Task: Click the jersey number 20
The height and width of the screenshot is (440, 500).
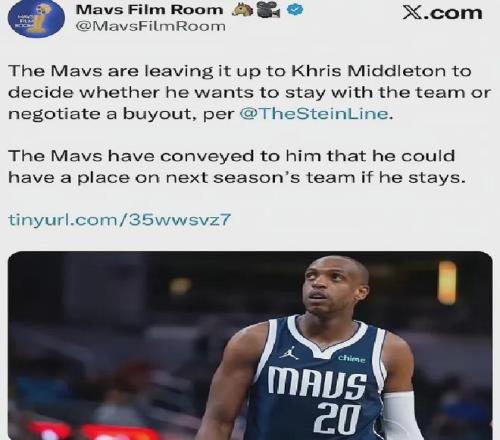Action: (x=337, y=419)
